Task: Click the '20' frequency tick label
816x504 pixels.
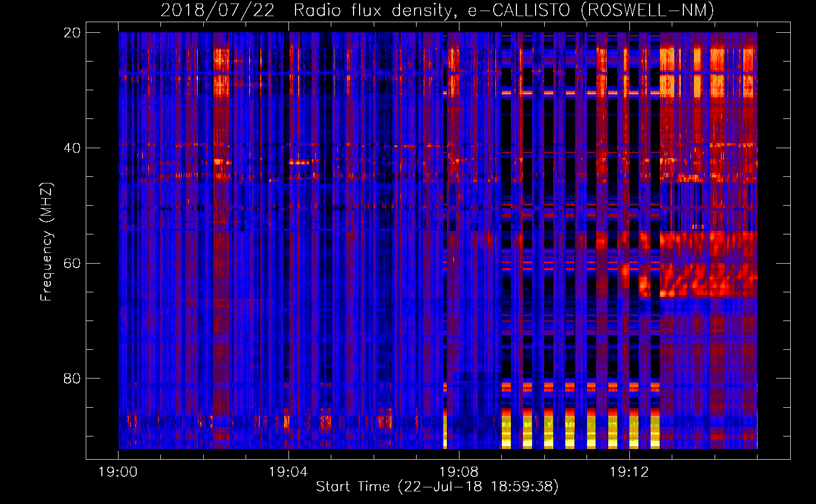Action: tap(72, 33)
